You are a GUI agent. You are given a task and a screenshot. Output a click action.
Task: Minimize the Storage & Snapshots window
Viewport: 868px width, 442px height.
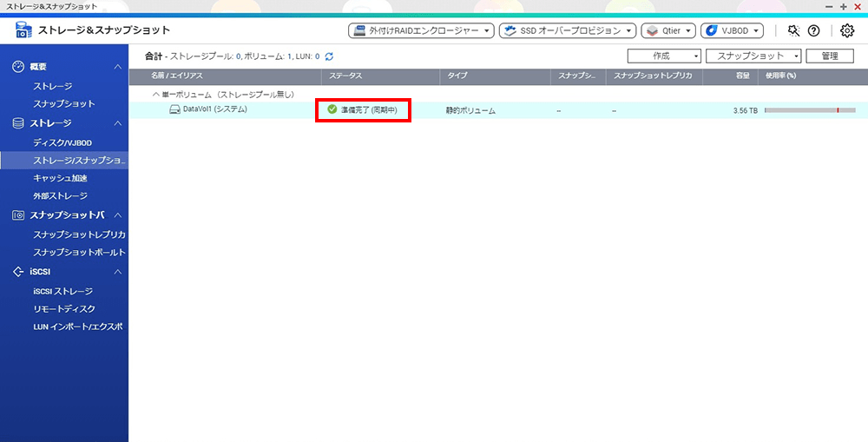click(829, 7)
